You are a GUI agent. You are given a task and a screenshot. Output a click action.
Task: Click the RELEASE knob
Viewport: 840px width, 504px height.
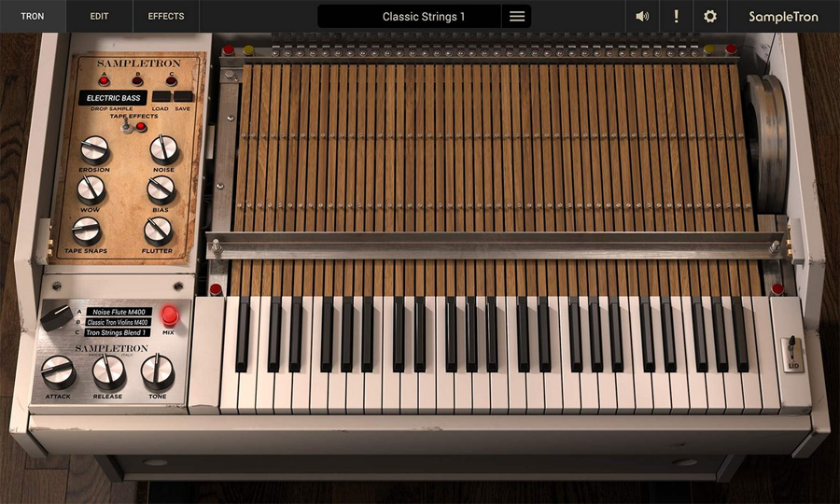pos(108,371)
